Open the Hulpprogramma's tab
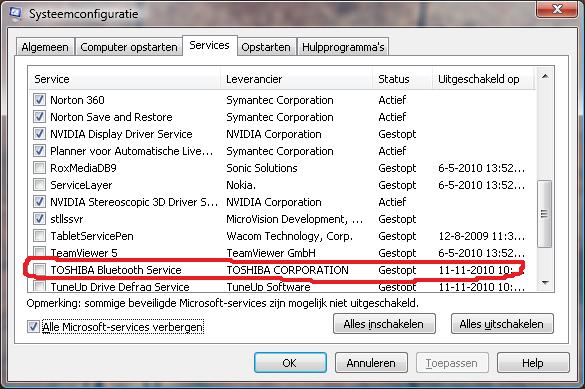The height and width of the screenshot is (389, 585). pyautogui.click(x=343, y=47)
